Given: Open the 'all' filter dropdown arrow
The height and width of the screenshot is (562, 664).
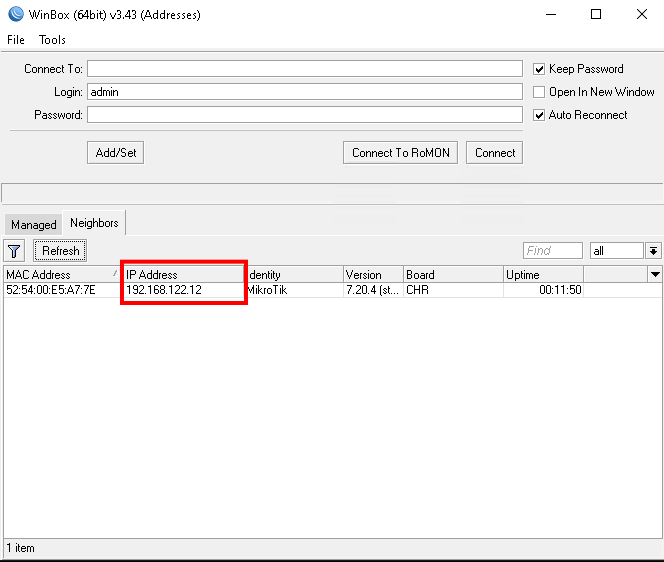Looking at the screenshot, I should click(653, 251).
